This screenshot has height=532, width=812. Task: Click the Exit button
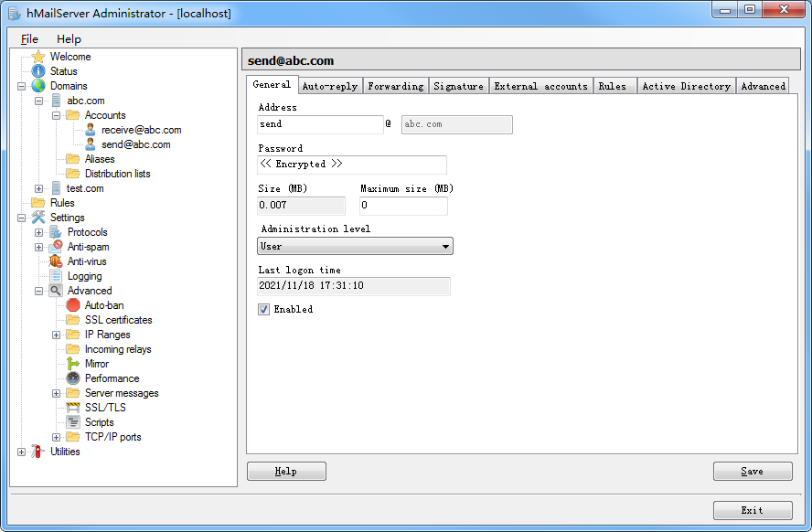(753, 510)
